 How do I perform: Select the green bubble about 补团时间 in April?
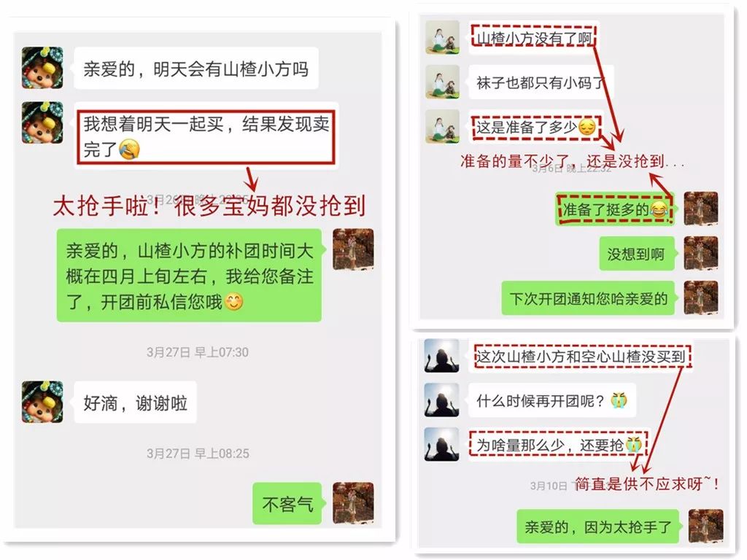pos(190,275)
